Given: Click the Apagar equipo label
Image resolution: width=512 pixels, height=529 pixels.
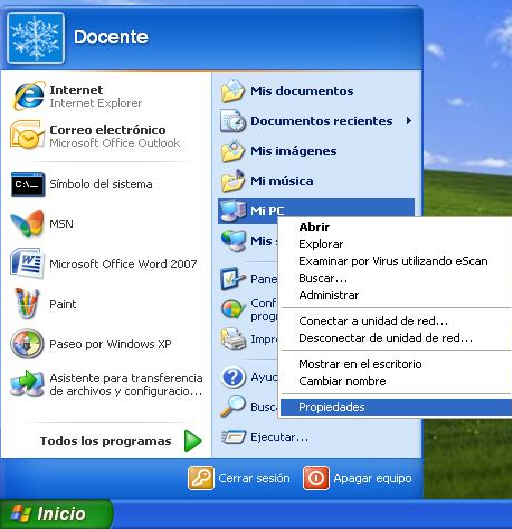Looking at the screenshot, I should (x=372, y=478).
